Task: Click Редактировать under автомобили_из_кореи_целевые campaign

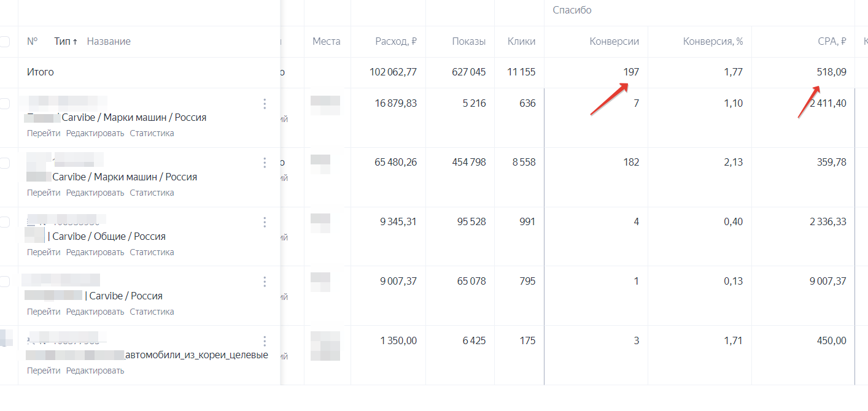Action: coord(95,371)
